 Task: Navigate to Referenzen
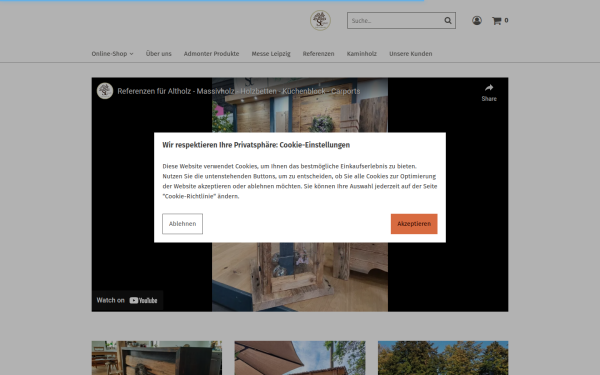pyautogui.click(x=318, y=54)
